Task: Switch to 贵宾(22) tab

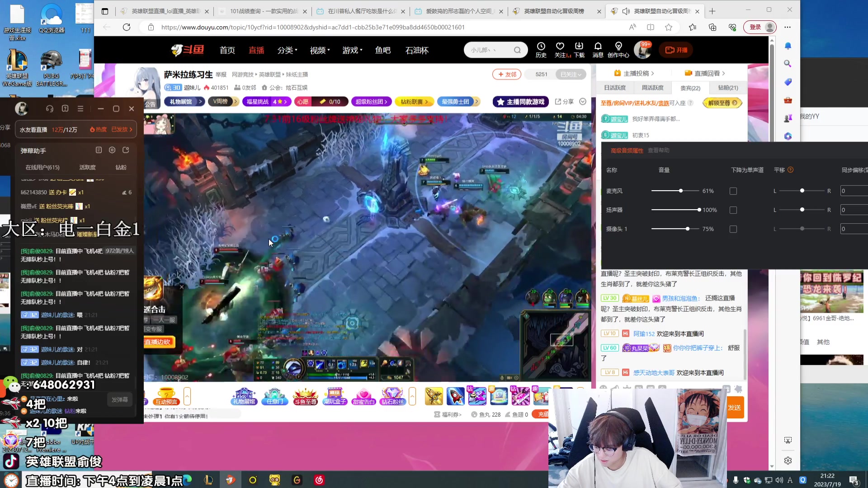Action: pyautogui.click(x=690, y=88)
